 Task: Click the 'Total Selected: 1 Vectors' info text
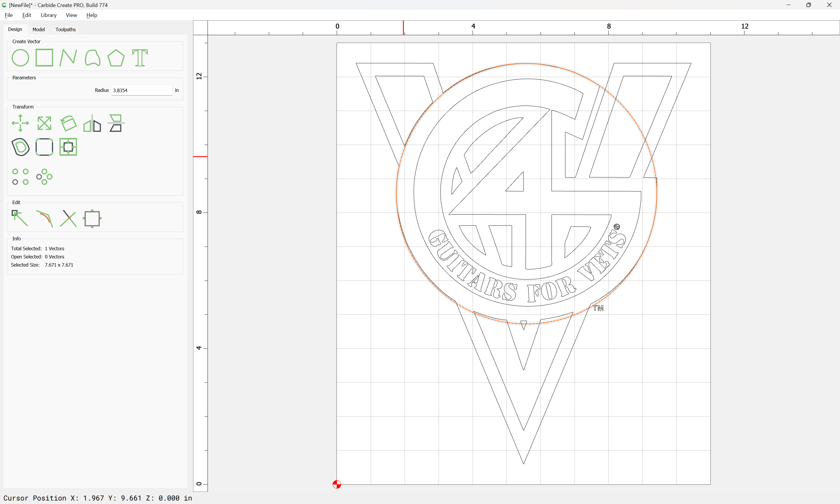(x=38, y=249)
